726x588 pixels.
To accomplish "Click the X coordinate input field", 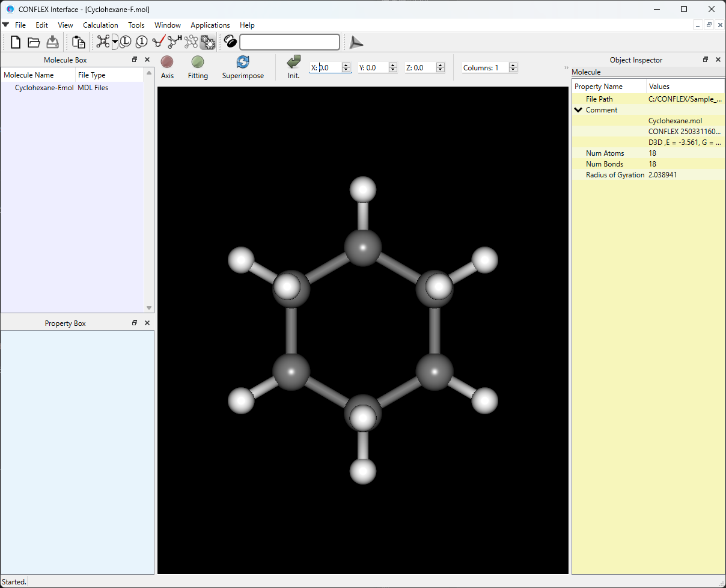I will click(328, 67).
